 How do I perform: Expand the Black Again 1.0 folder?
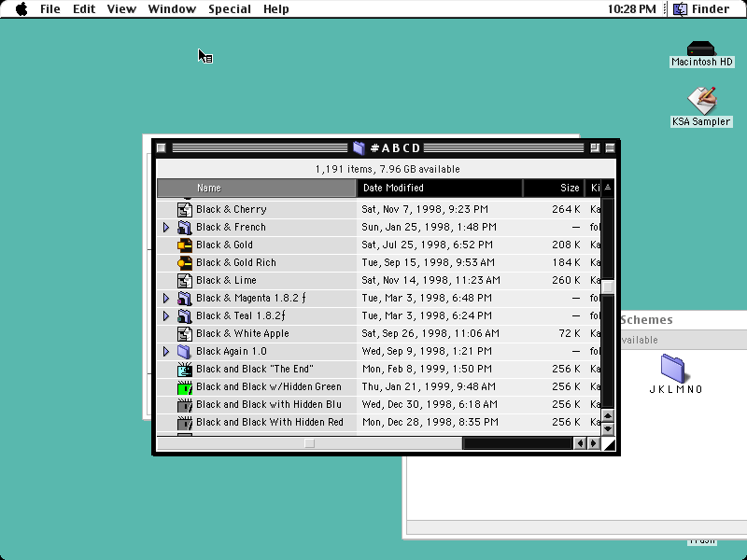click(x=166, y=352)
